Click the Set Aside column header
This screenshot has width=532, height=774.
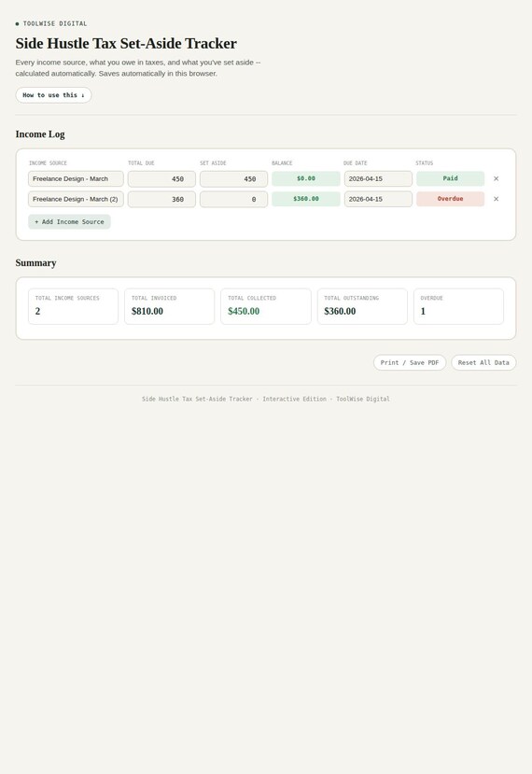tap(213, 162)
